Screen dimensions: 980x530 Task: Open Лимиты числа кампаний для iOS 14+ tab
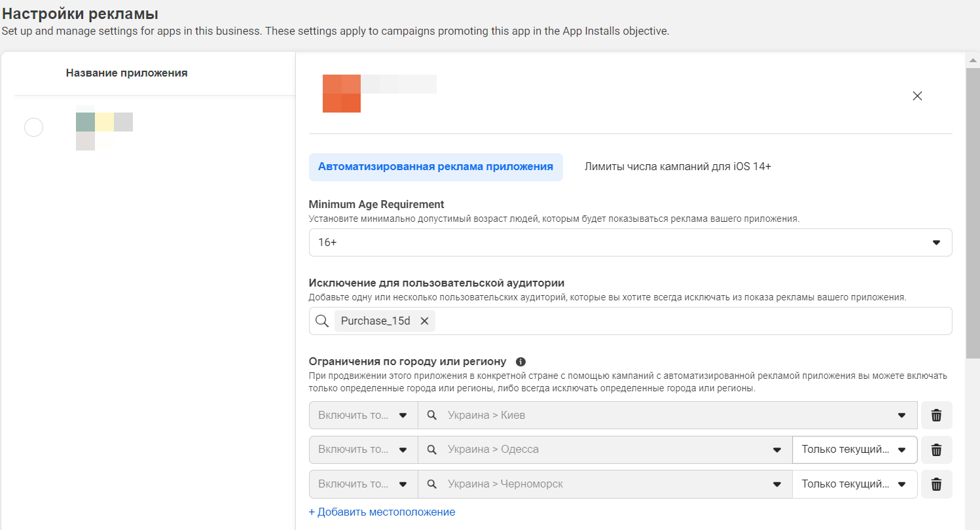pos(678,167)
